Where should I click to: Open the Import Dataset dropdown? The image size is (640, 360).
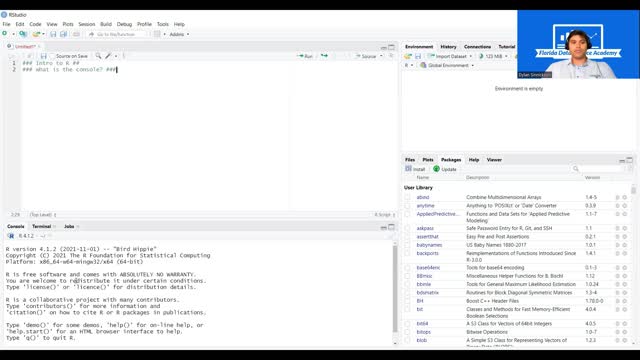click(450, 56)
